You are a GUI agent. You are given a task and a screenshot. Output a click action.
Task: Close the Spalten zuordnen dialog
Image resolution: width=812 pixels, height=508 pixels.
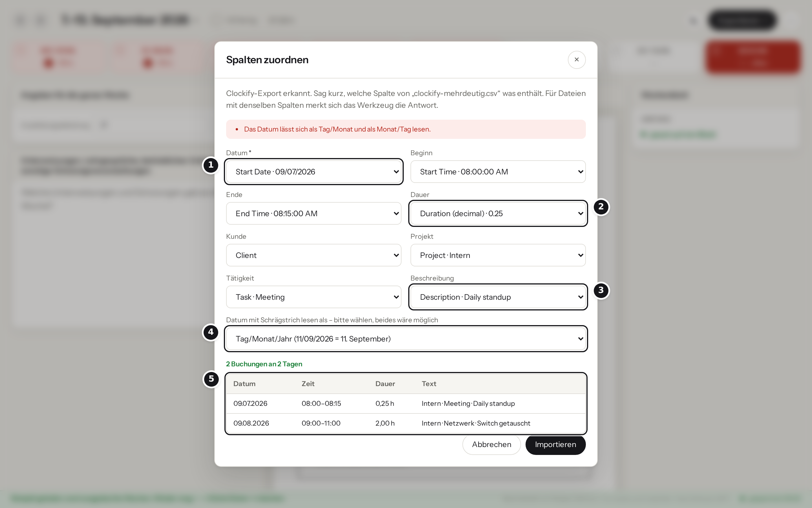577,60
